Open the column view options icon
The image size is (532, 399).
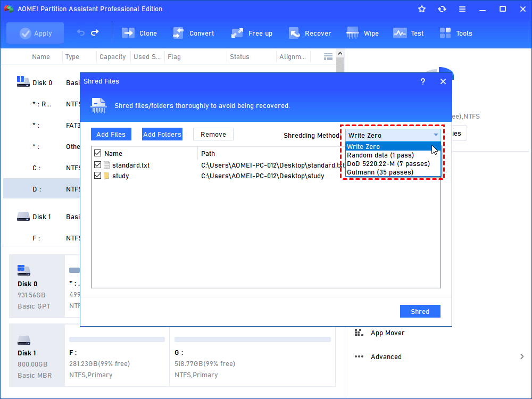click(x=328, y=56)
